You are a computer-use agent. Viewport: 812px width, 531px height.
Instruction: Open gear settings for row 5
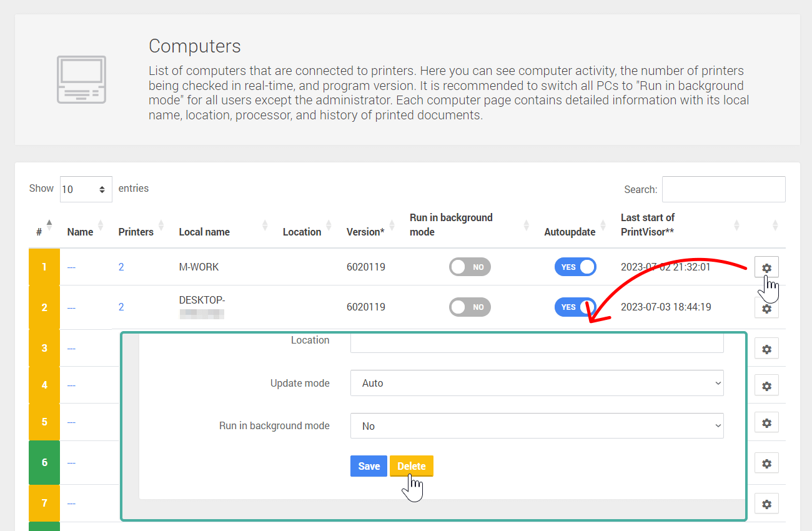[766, 423]
